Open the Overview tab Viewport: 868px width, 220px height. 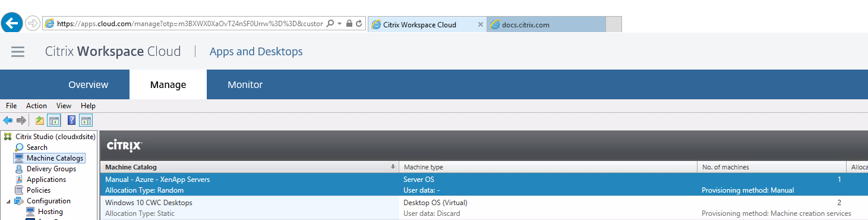click(88, 84)
